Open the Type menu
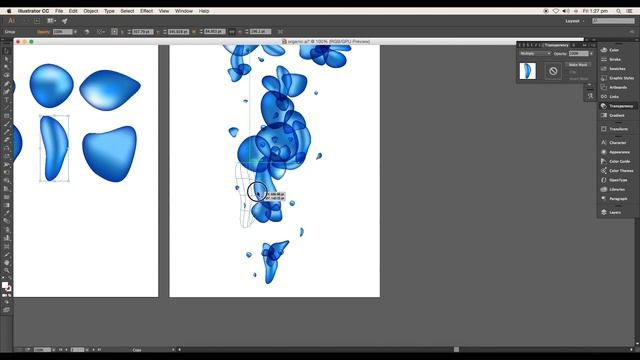 tap(109, 11)
